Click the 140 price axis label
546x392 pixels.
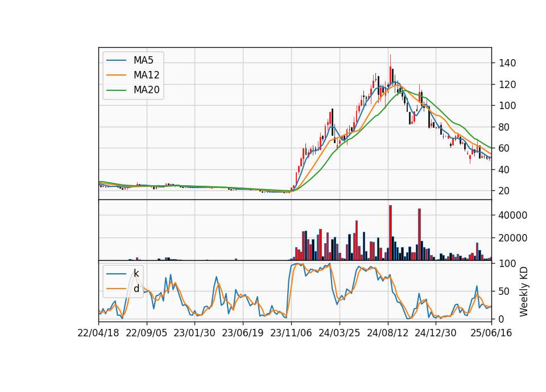tap(507, 63)
